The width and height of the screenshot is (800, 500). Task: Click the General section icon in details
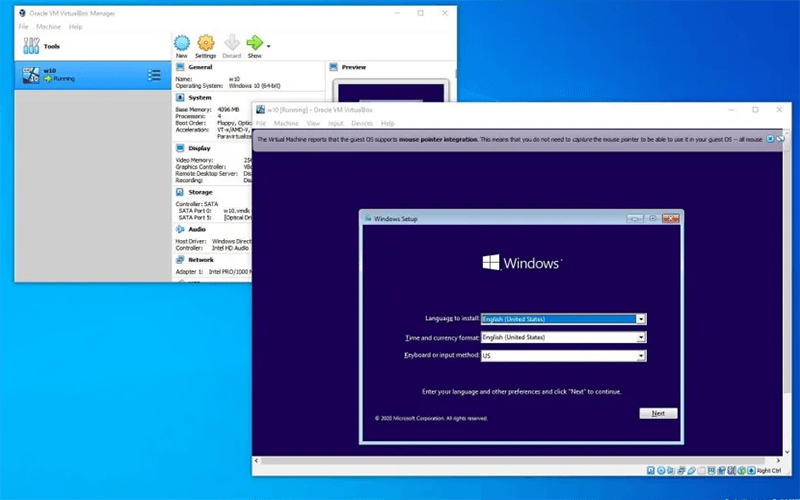click(x=180, y=67)
